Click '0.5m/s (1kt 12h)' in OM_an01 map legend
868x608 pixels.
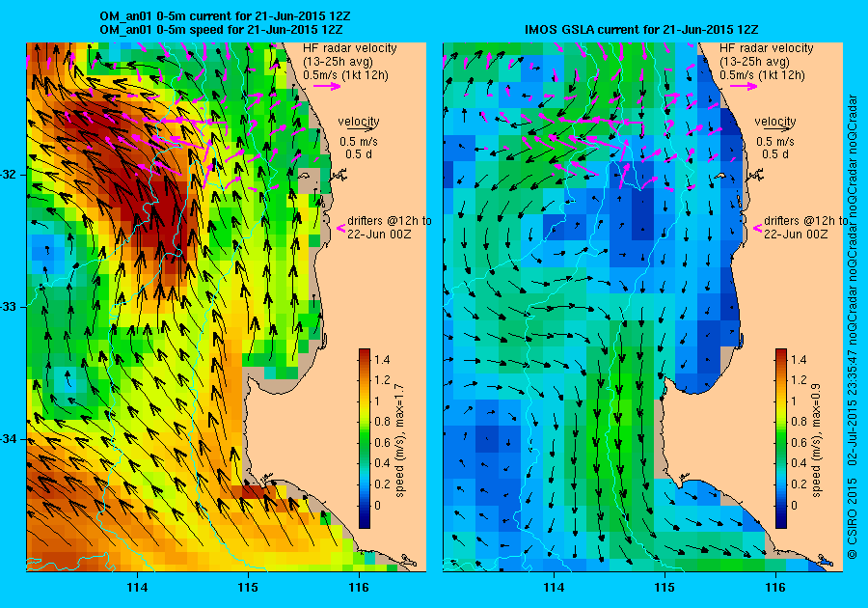(345, 74)
